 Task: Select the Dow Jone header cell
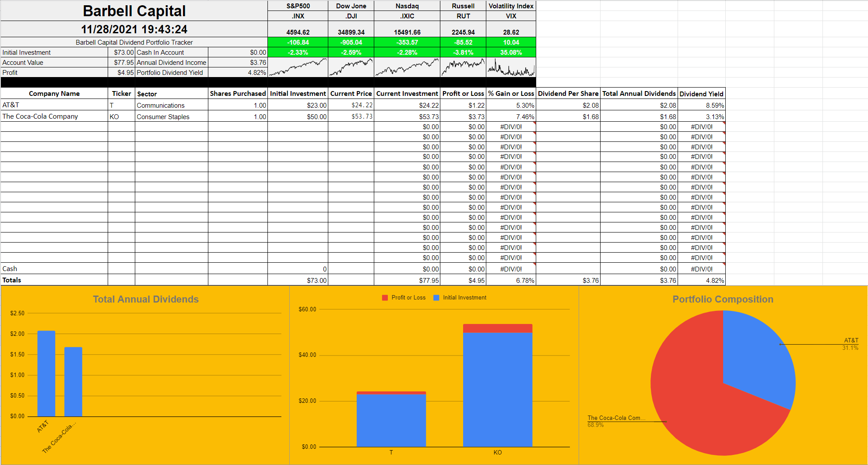[351, 6]
